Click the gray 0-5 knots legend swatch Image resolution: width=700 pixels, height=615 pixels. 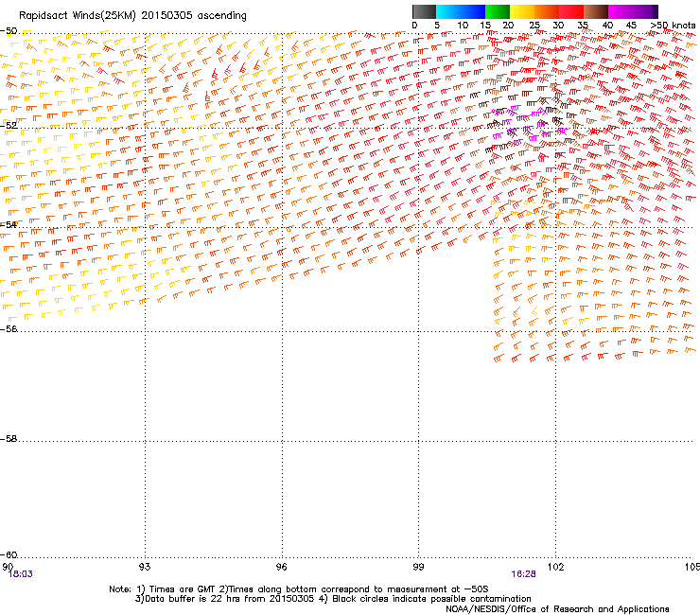coord(424,11)
